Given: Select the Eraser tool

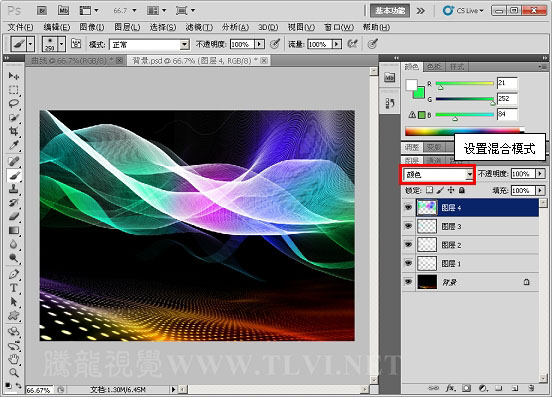Looking at the screenshot, I should [x=14, y=216].
